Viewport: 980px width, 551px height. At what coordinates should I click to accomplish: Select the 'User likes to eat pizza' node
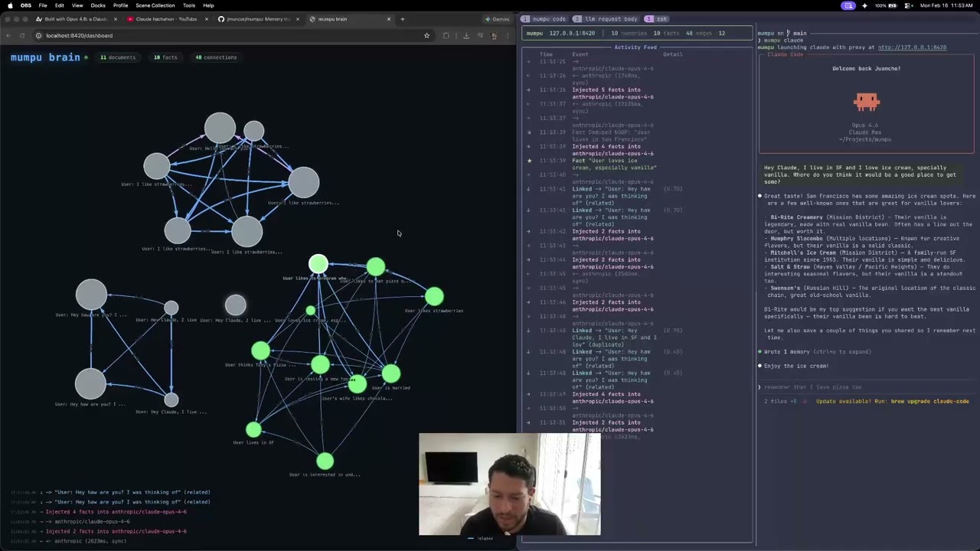click(375, 266)
